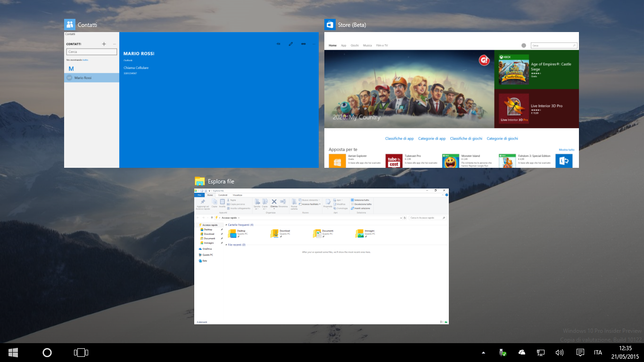Click Cerca in Accesso rapido search box
Image resolution: width=644 pixels, height=362 pixels.
(x=428, y=218)
